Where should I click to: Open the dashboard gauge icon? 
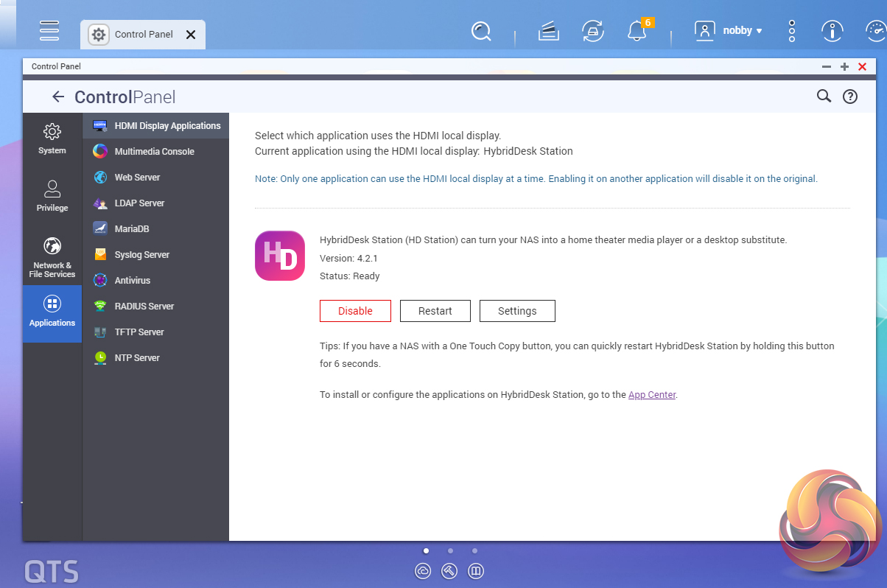(875, 31)
